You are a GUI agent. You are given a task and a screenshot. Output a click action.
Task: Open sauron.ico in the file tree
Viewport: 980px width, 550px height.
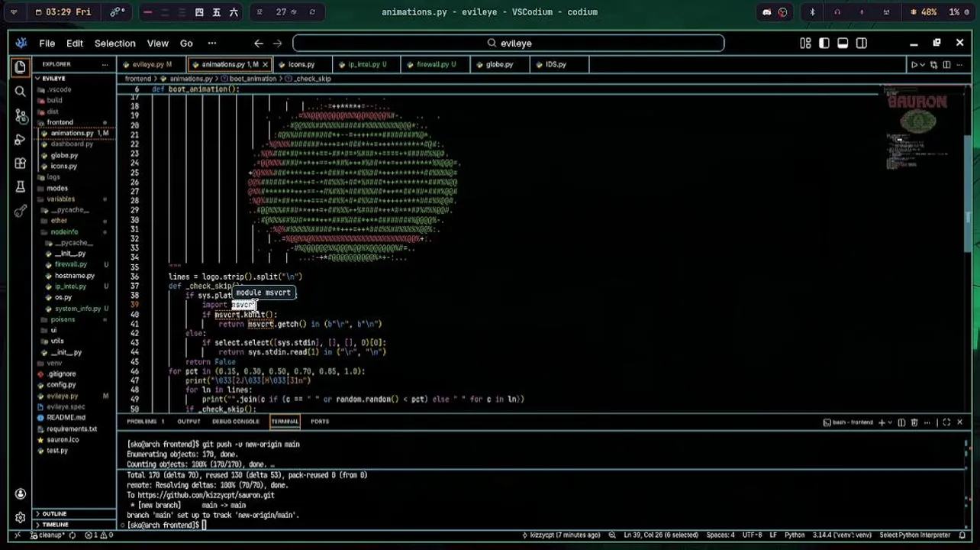(x=63, y=440)
